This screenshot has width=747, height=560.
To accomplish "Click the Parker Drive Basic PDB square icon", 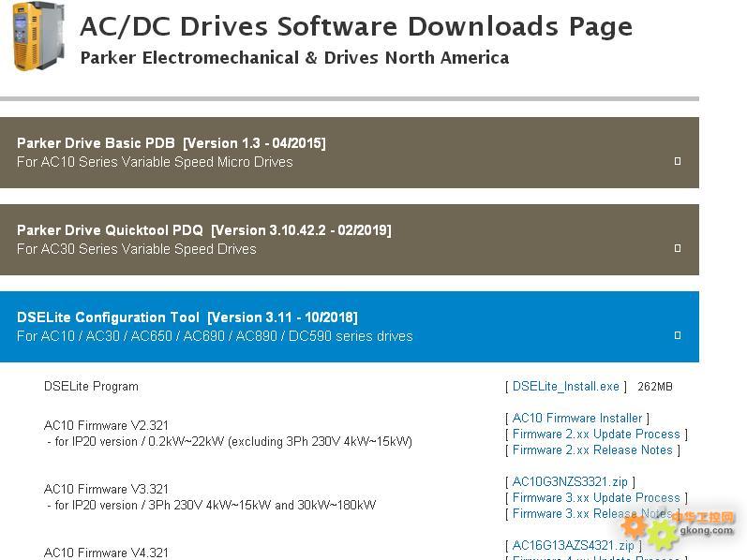I will click(x=678, y=161).
